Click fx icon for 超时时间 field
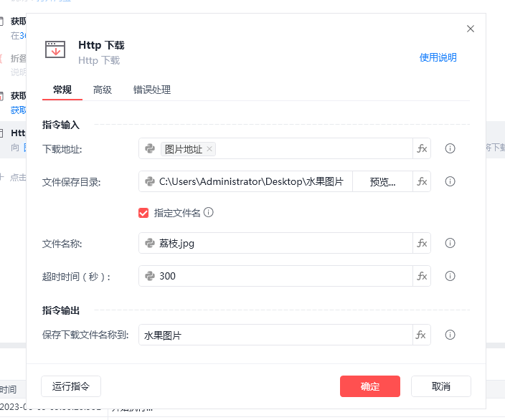 [x=422, y=276]
